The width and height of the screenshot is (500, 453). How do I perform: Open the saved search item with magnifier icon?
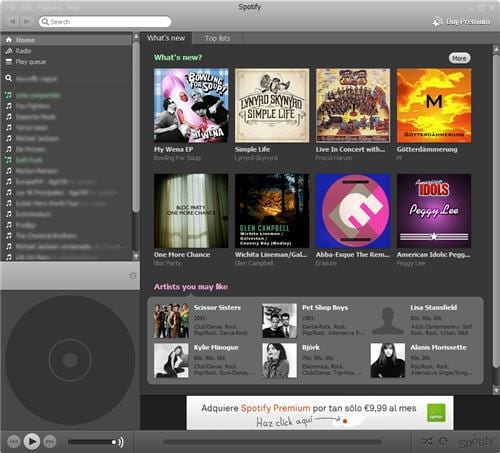click(66, 79)
